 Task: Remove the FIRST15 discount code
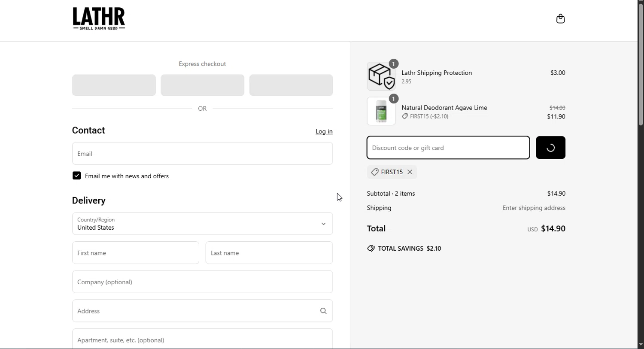(410, 172)
